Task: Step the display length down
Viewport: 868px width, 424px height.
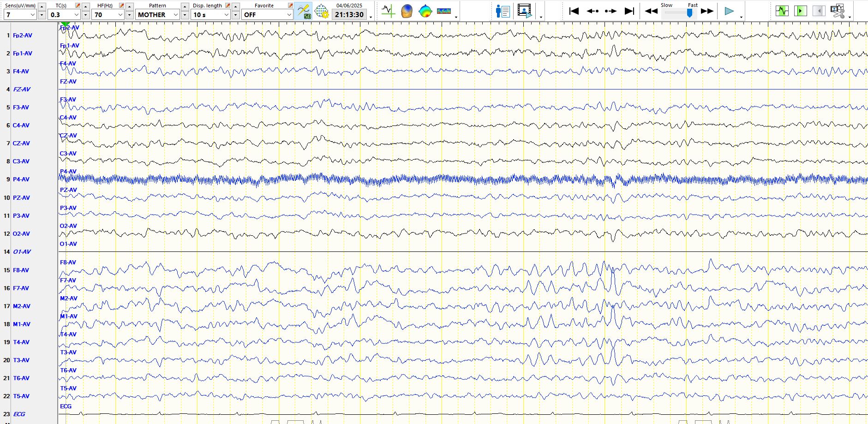Action: (236, 15)
